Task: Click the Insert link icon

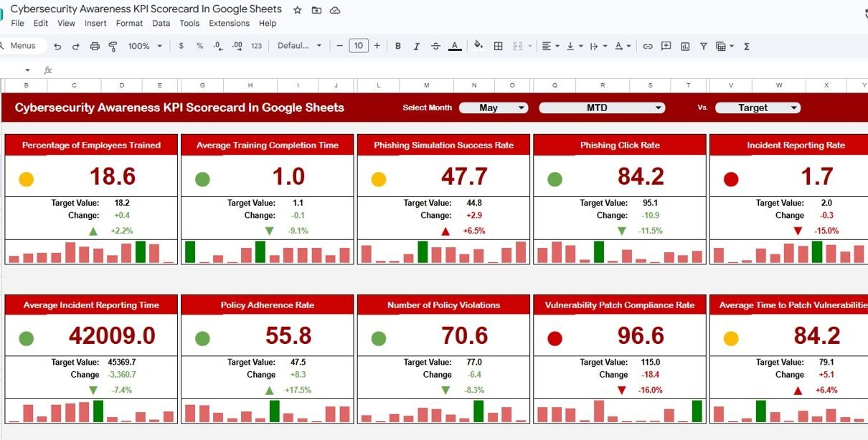Action: 648,46
